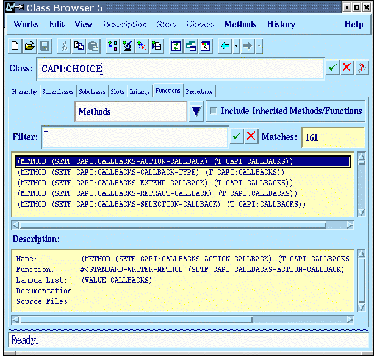Viewport: 379px width, 361px height.
Task: Open the Methods menu
Action: [240, 24]
